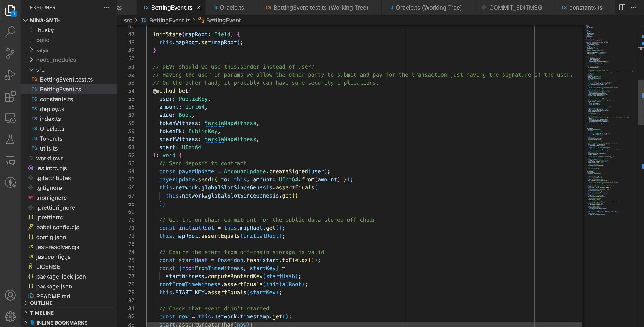
Task: Open deploy.ts in the explorer
Action: tap(69, 109)
